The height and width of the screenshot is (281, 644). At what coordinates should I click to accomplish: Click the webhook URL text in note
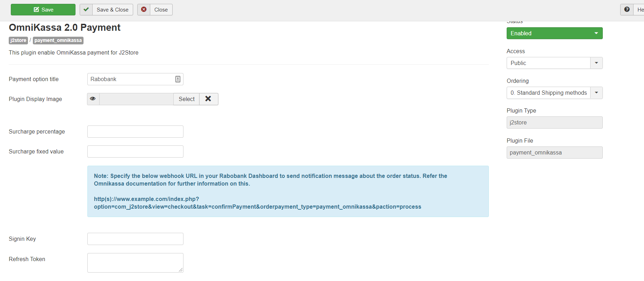(x=258, y=203)
